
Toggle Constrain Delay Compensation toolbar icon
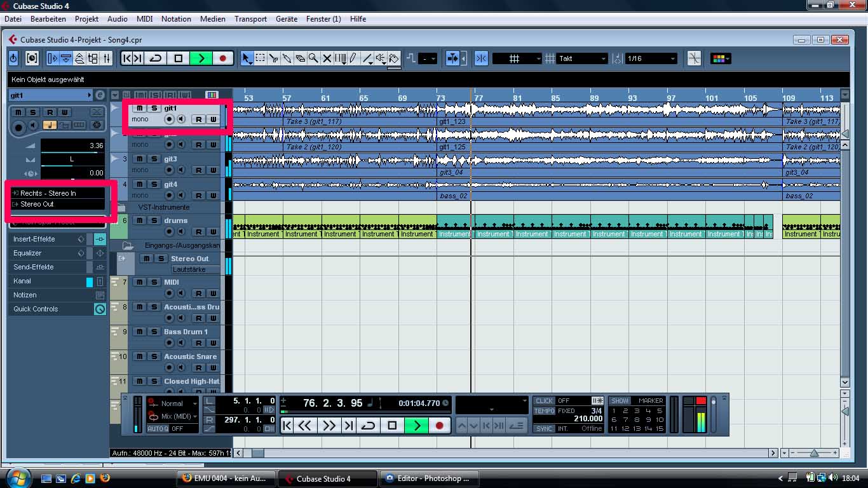click(x=32, y=58)
